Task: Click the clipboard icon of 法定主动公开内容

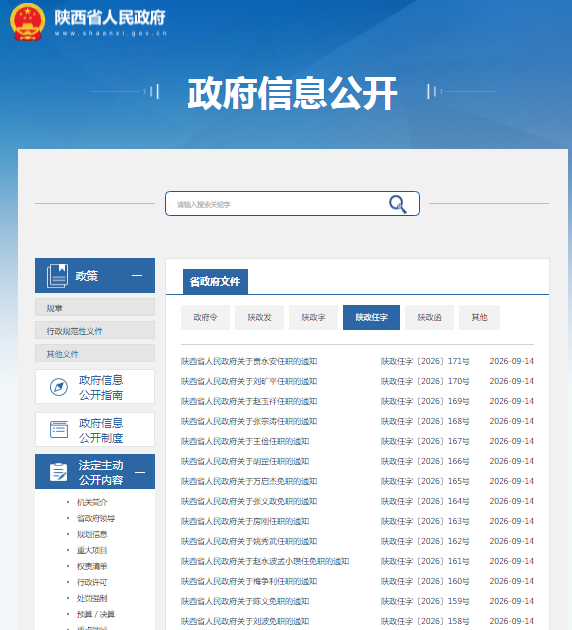Action: 59,472
